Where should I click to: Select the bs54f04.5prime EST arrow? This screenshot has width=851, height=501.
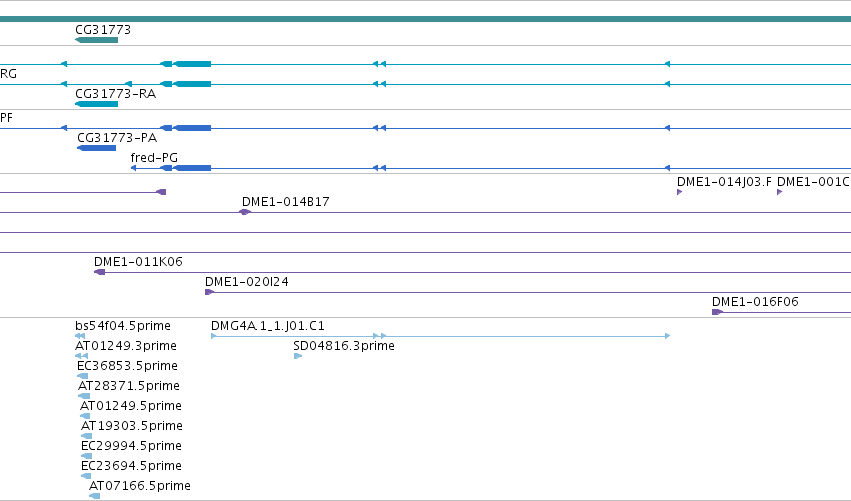(x=80, y=336)
